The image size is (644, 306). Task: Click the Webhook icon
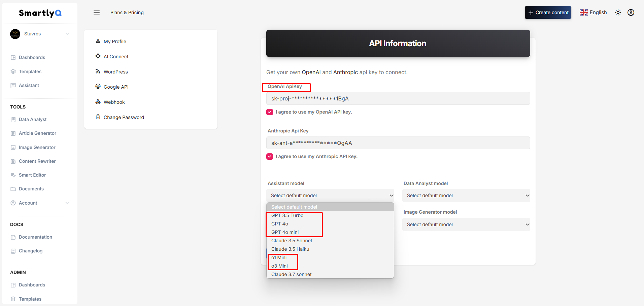click(x=98, y=102)
